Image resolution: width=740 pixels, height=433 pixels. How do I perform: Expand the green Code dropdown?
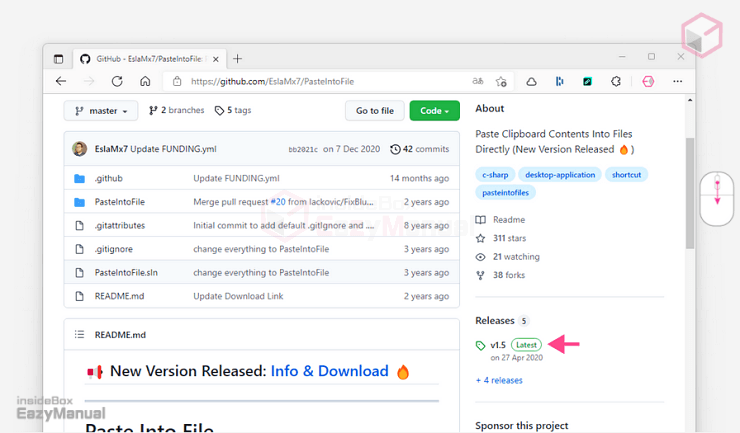(x=434, y=110)
